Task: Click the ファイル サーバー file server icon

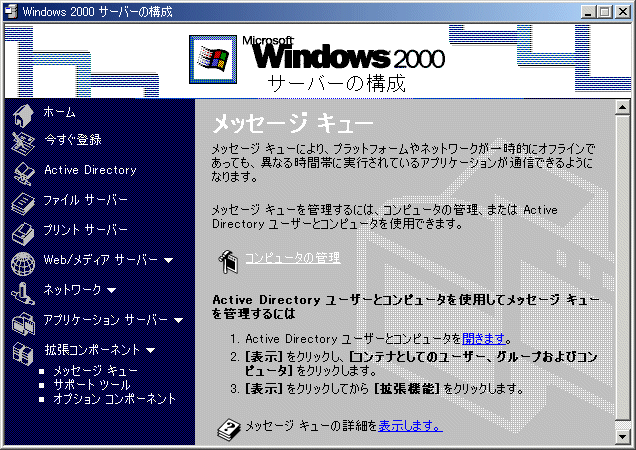Action: click(x=23, y=203)
